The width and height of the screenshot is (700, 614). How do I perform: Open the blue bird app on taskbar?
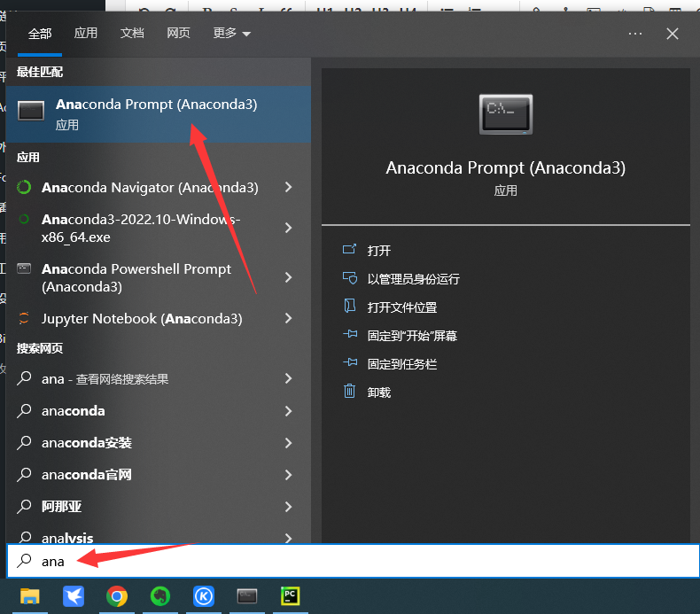click(x=74, y=596)
